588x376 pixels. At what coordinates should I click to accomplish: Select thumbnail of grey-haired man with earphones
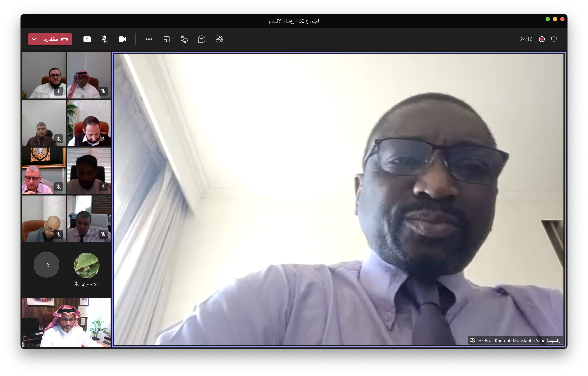point(44,123)
